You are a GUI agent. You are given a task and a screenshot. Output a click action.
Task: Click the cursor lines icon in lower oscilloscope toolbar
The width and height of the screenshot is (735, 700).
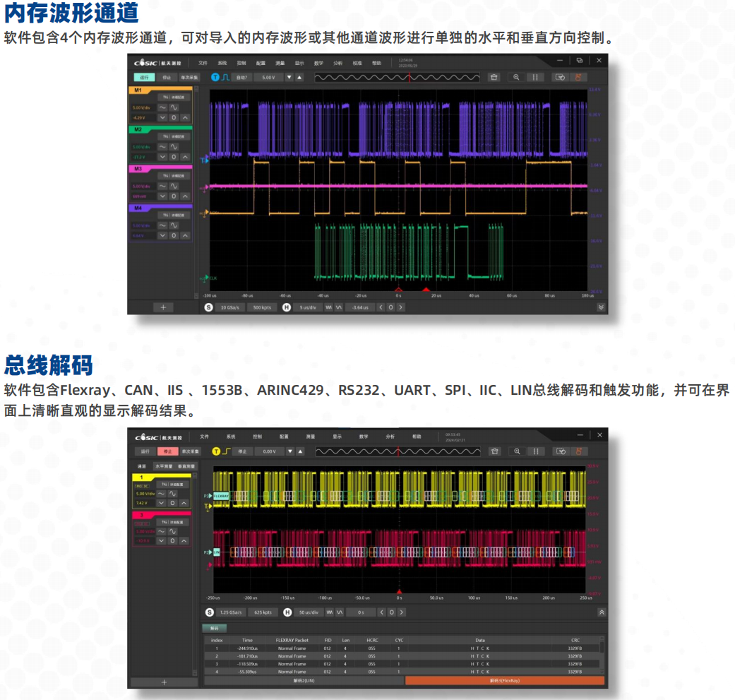pos(536,451)
